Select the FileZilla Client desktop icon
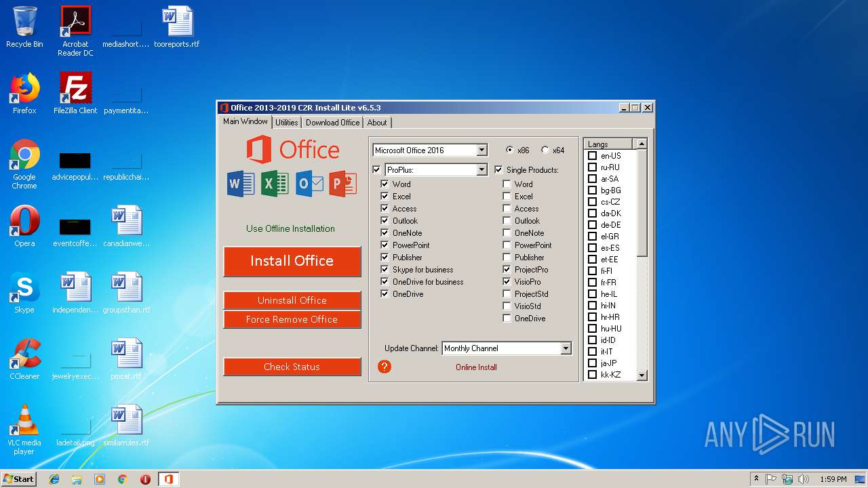 click(x=75, y=94)
